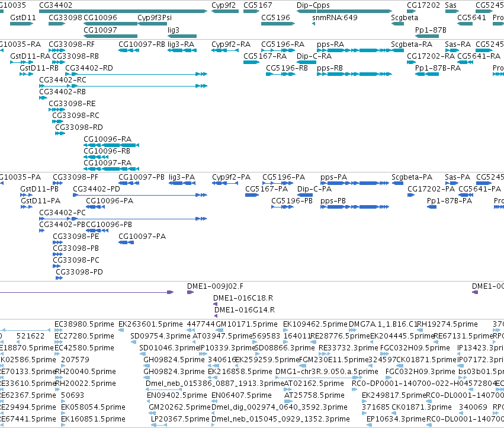Click the CG34402 gene label
Viewport: 504px width, 428px height.
coord(56,5)
